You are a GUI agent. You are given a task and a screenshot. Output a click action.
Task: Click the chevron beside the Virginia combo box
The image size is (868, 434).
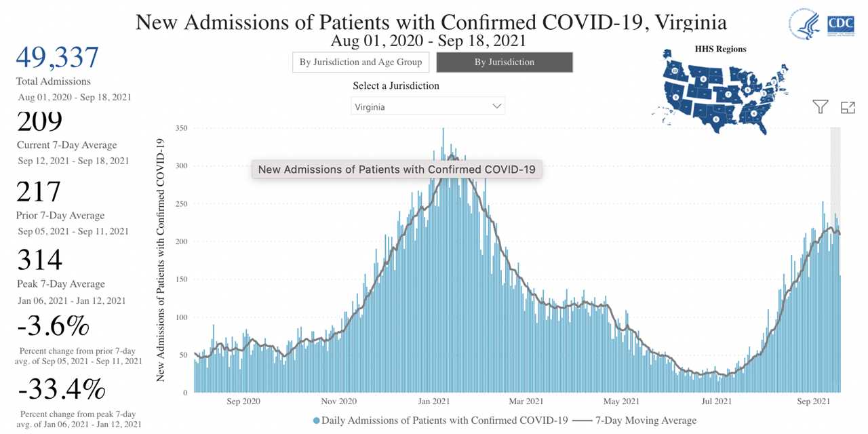click(498, 106)
